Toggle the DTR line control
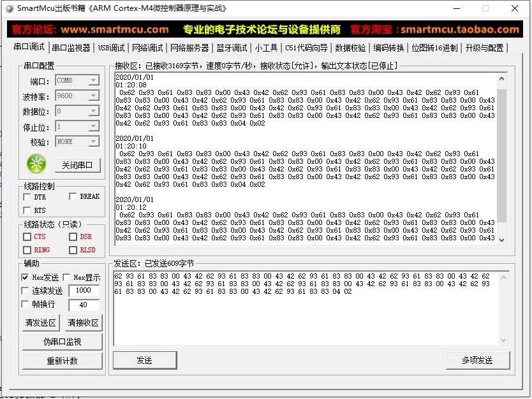The height and width of the screenshot is (399, 532). point(26,197)
